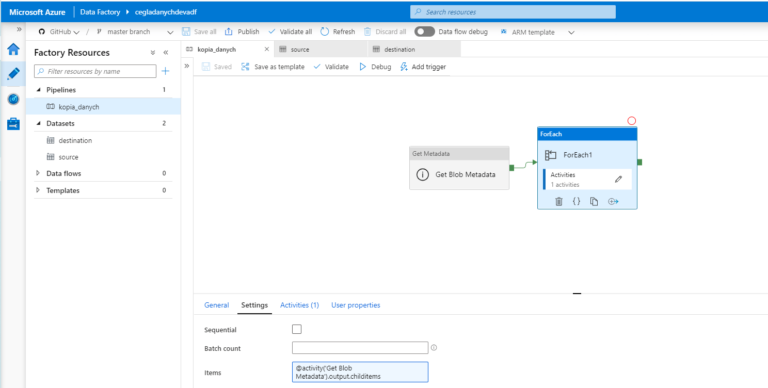This screenshot has width=768, height=388.
Task: Edit ForEach activities pencil icon
Action: pos(619,179)
